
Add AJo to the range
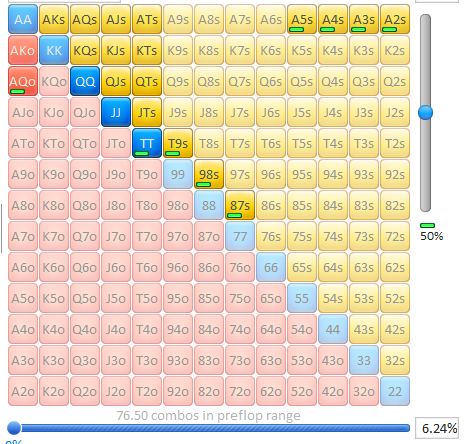tap(23, 112)
